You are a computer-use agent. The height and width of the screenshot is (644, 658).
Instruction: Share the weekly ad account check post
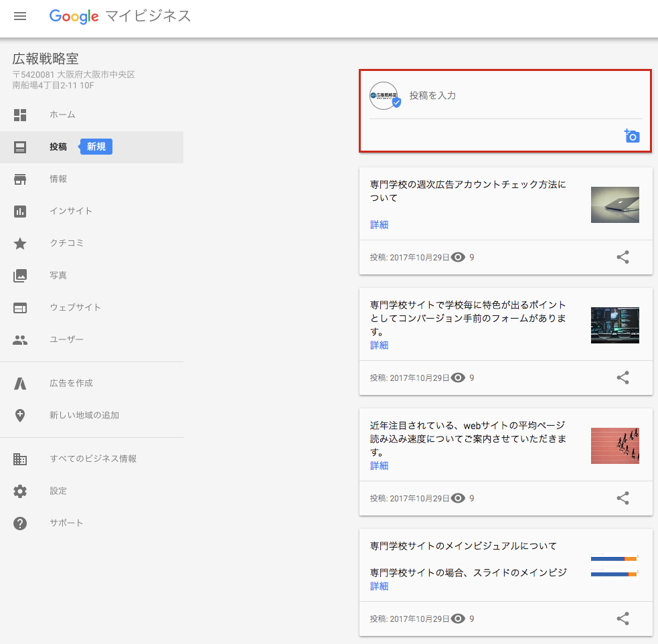click(x=623, y=257)
